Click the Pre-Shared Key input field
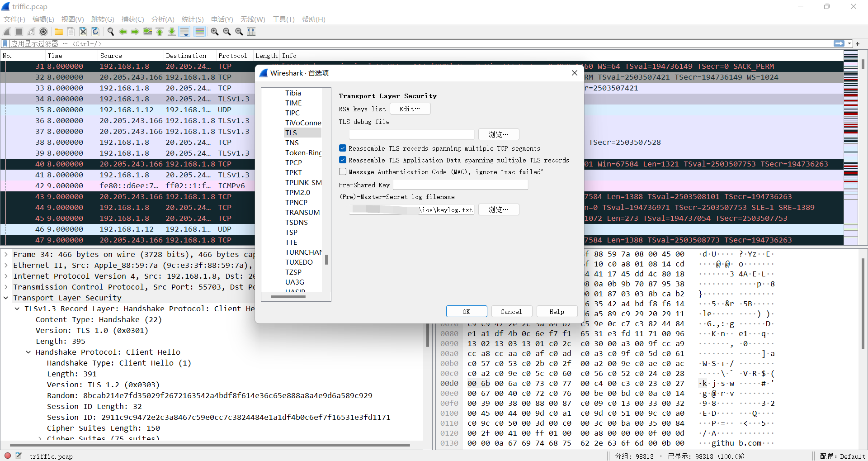 point(460,185)
